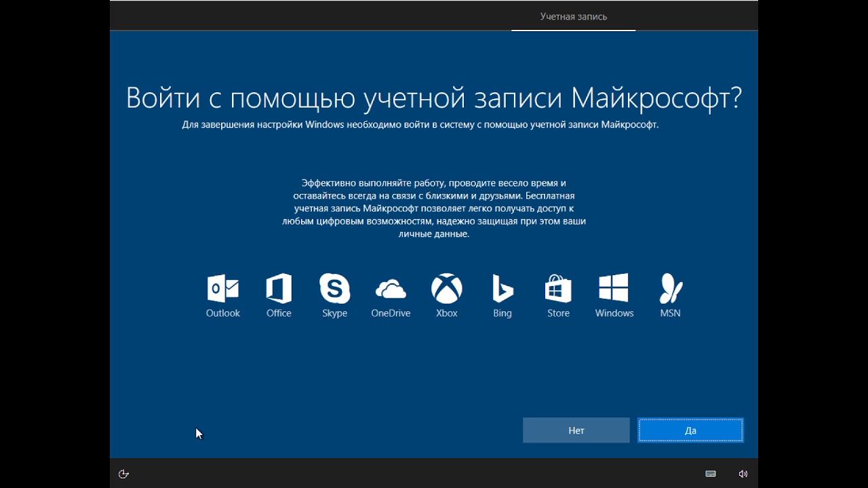Open the on-screen keyboard icon
Image resolution: width=868 pixels, height=488 pixels.
coord(711,474)
